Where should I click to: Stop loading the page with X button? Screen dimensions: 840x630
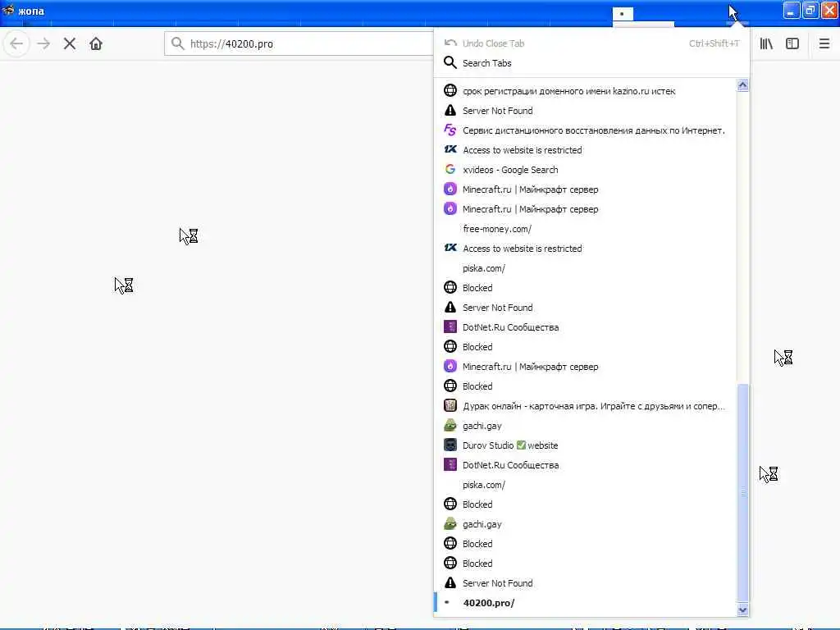point(70,43)
